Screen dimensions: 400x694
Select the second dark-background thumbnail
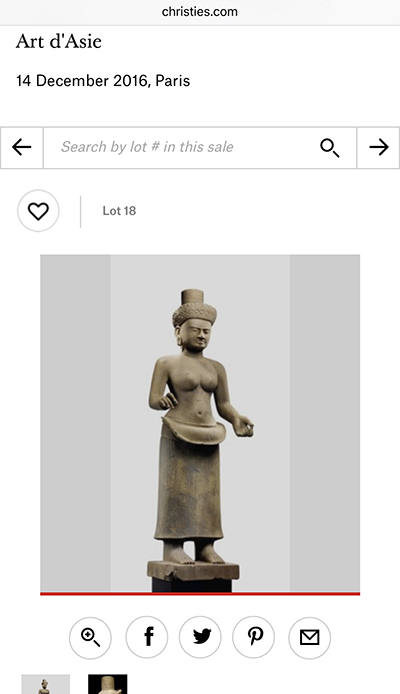pos(108,684)
